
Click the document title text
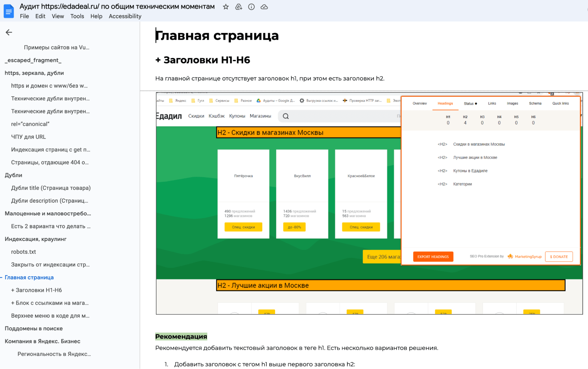click(x=117, y=6)
